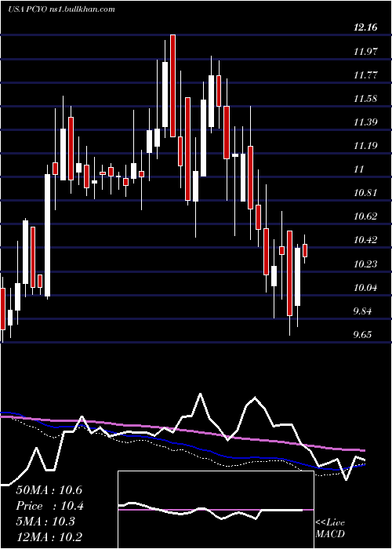Click the '5MA : 10.3' reading
Image resolution: width=392 pixels, height=549 pixels.
point(45,522)
